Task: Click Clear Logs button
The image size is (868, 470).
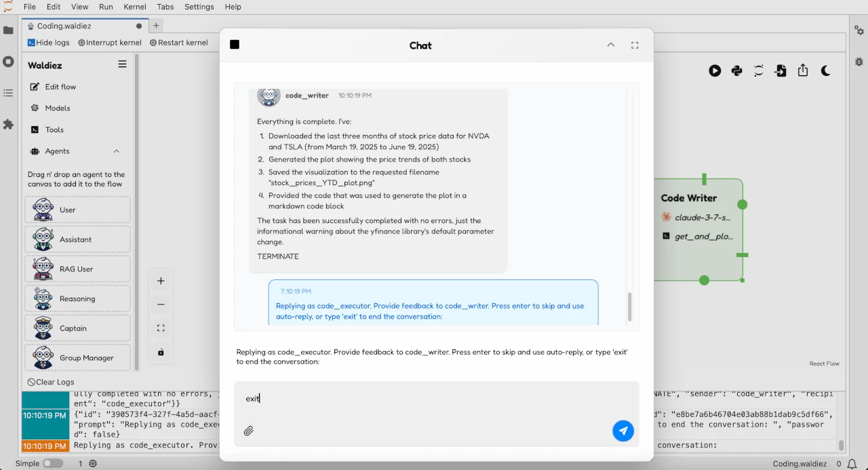Action: 51,382
